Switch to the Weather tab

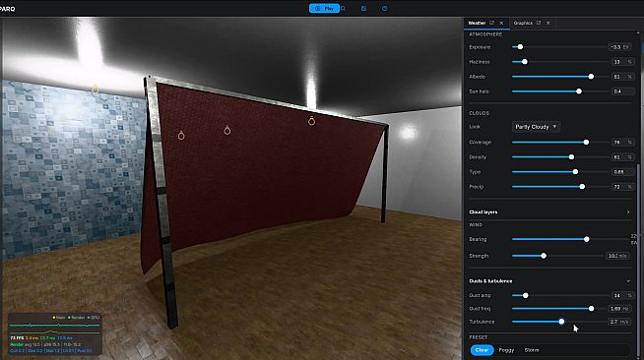click(x=478, y=23)
